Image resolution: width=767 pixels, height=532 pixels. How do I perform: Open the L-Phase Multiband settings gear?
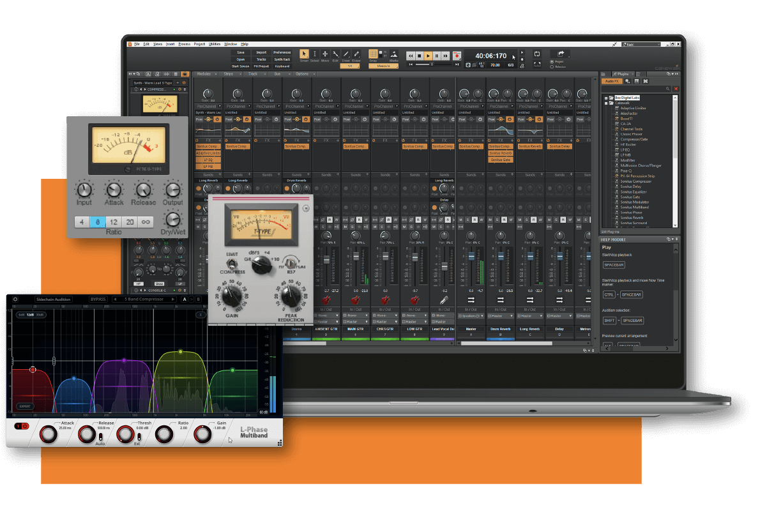15,299
